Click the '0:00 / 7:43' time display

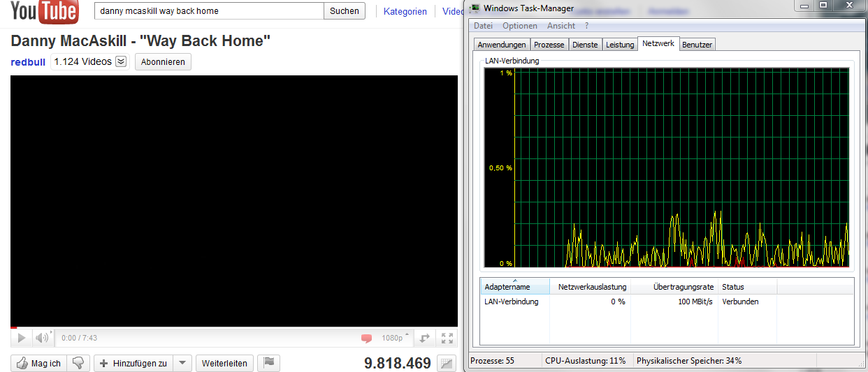(79, 338)
